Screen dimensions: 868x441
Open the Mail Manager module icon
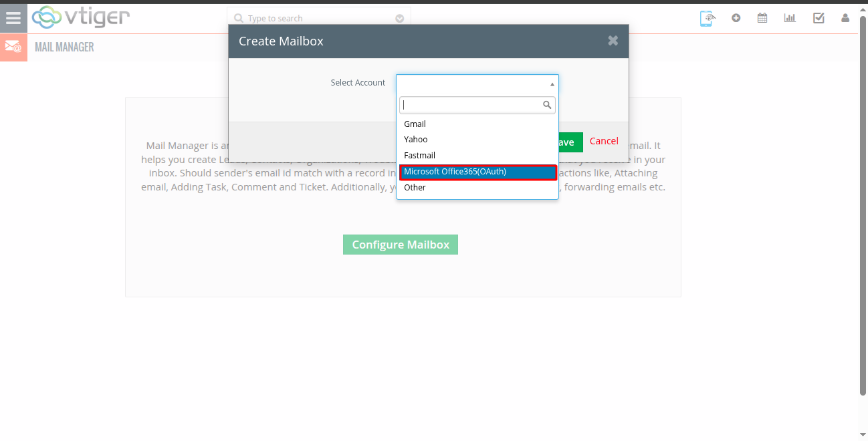click(13, 47)
